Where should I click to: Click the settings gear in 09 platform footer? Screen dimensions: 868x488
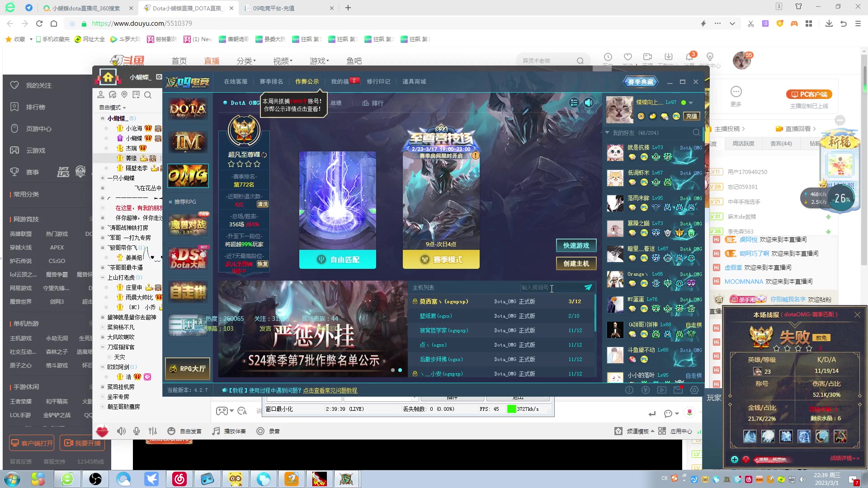click(694, 390)
